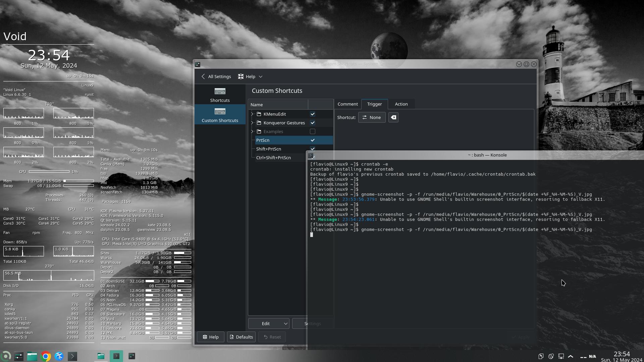Uncheck the KMenuEdit group checkbox

pyautogui.click(x=312, y=114)
